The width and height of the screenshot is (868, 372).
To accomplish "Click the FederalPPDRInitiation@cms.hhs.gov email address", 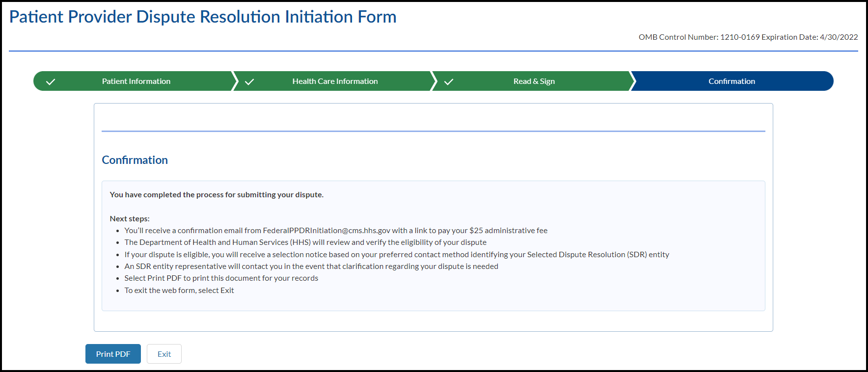I will [326, 231].
